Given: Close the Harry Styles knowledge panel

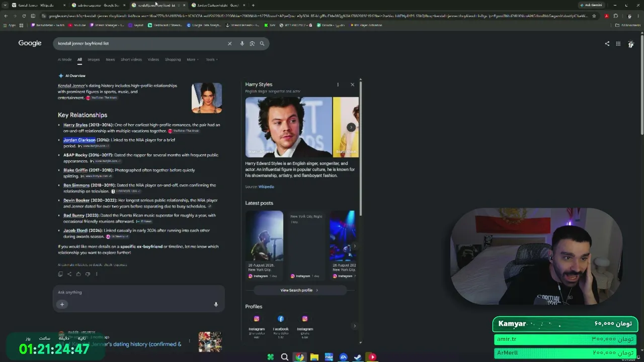Looking at the screenshot, I should pos(352,84).
